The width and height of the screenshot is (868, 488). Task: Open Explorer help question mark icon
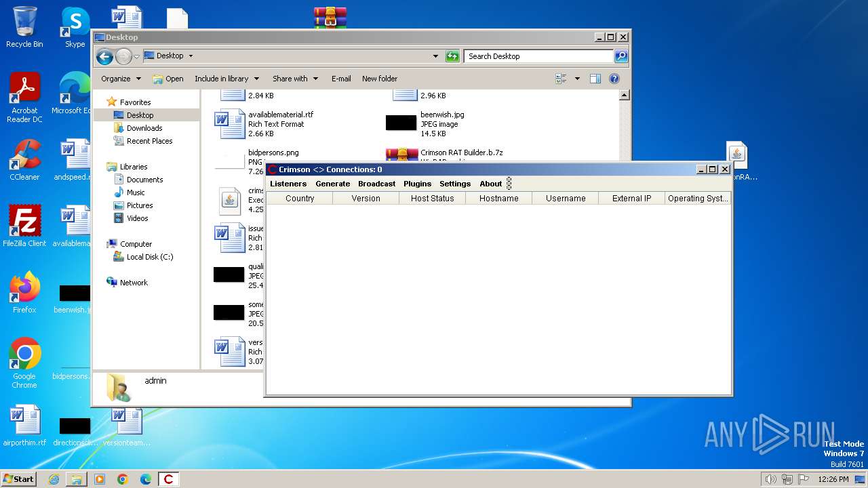tap(614, 79)
